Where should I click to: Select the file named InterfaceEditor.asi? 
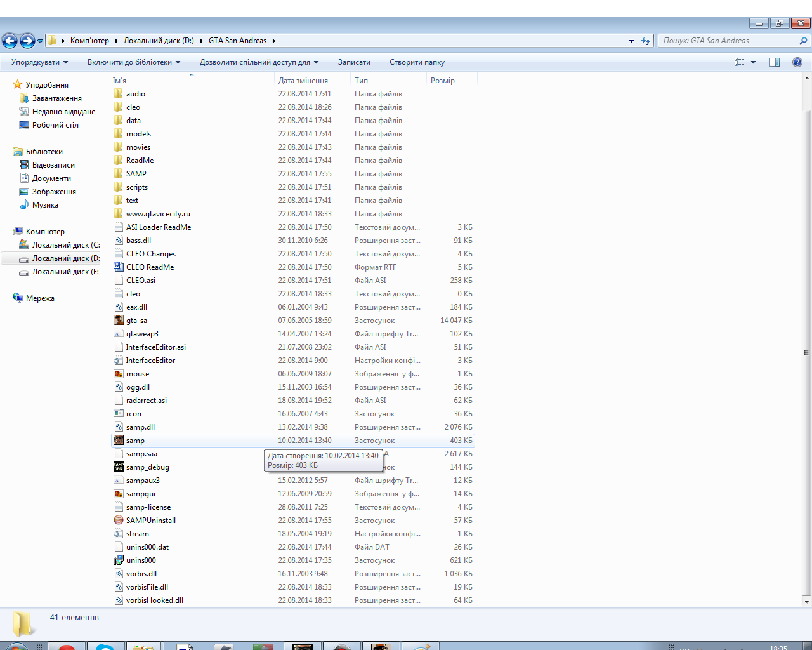tap(156, 347)
